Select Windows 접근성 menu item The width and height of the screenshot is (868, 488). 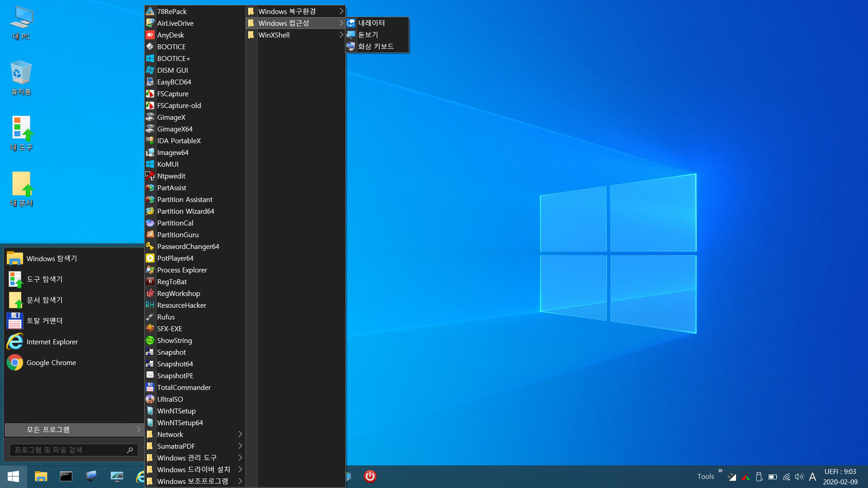coord(296,23)
